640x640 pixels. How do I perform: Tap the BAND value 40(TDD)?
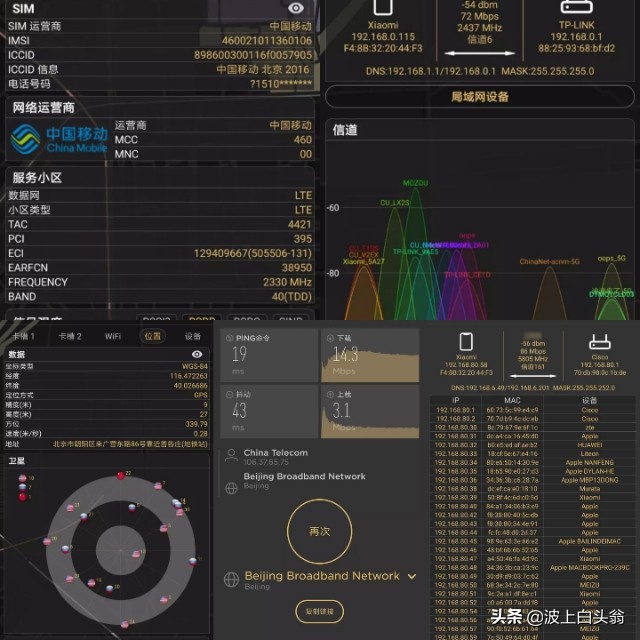pyautogui.click(x=292, y=297)
